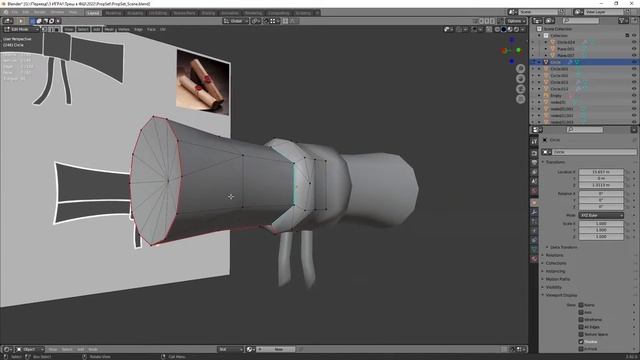Open the View Layer properties tab
640x360 pixels.
tap(534, 172)
